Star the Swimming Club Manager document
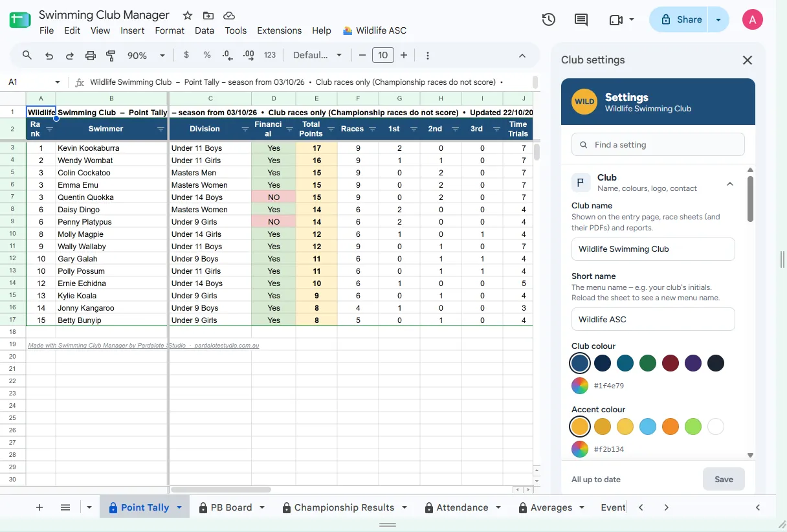This screenshot has width=787, height=532. coord(188,16)
